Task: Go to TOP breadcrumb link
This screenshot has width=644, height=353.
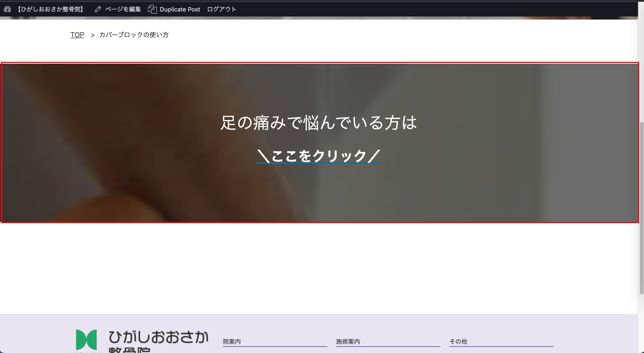Action: click(x=77, y=35)
